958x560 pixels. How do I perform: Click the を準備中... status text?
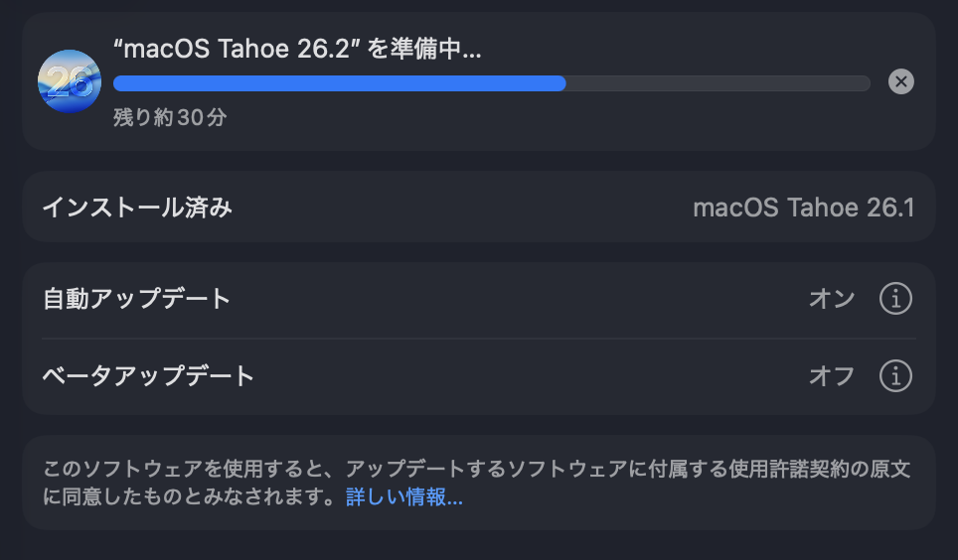tap(424, 51)
